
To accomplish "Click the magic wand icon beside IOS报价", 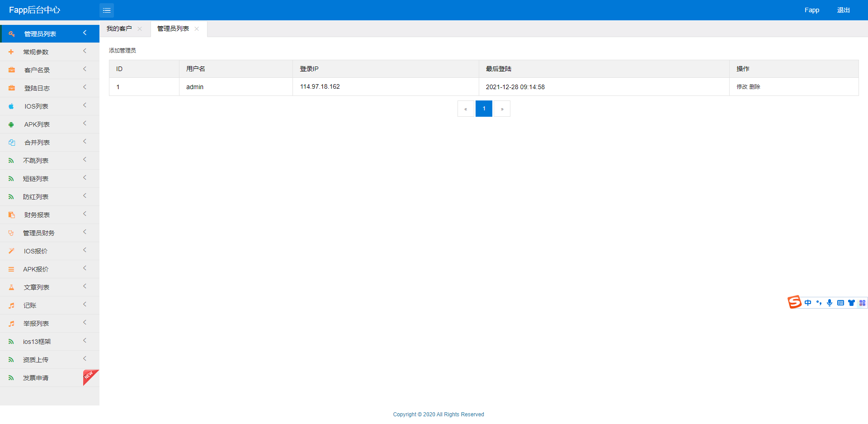I will 11,251.
